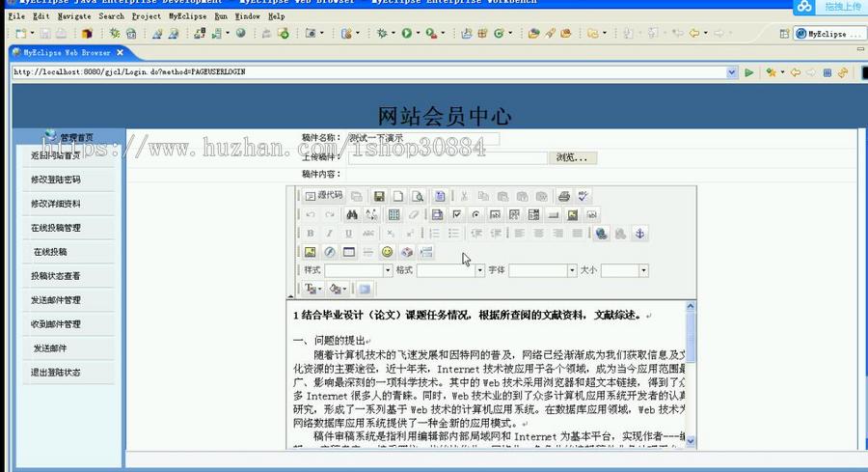Open 收到邮件管理 in sidebar
The image size is (868, 472).
[x=55, y=324]
